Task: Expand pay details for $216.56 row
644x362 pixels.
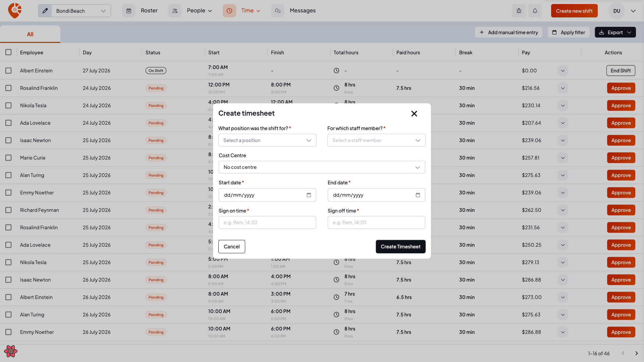Action: (563, 88)
